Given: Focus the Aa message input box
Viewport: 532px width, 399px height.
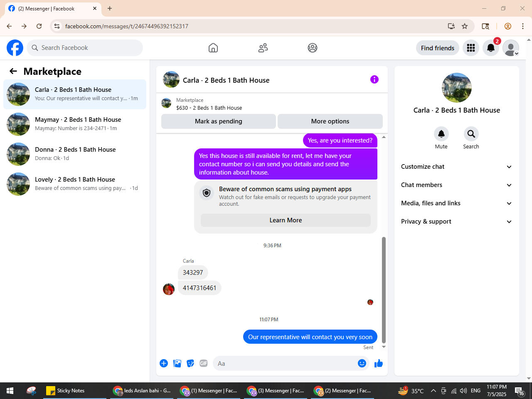Looking at the screenshot, I should pos(285,363).
